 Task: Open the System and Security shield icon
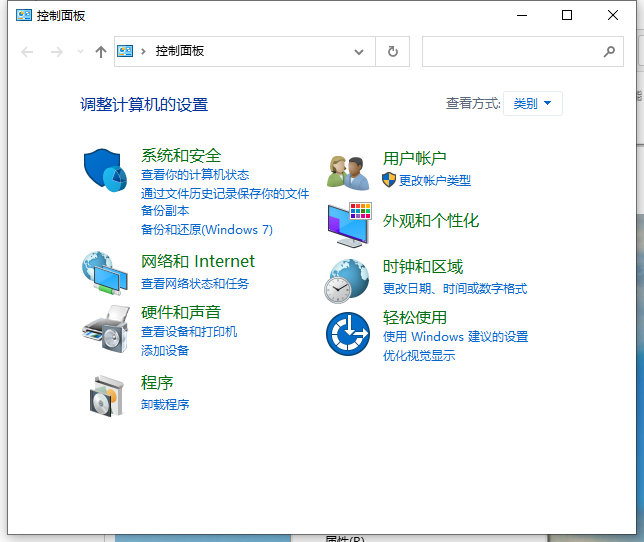(x=105, y=170)
